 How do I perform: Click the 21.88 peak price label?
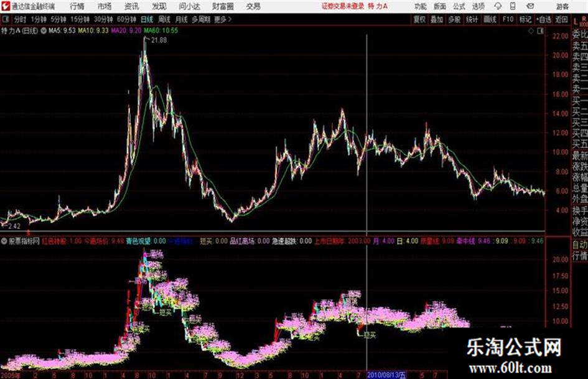(x=159, y=40)
